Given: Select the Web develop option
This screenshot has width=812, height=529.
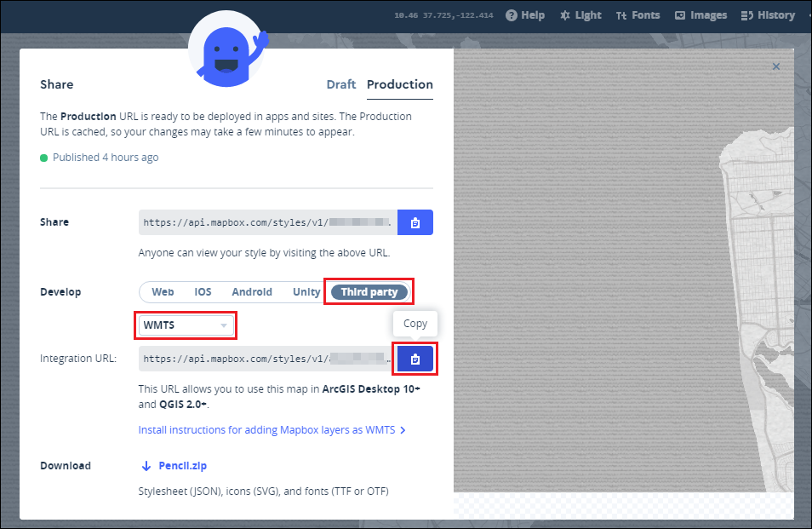Looking at the screenshot, I should point(163,291).
